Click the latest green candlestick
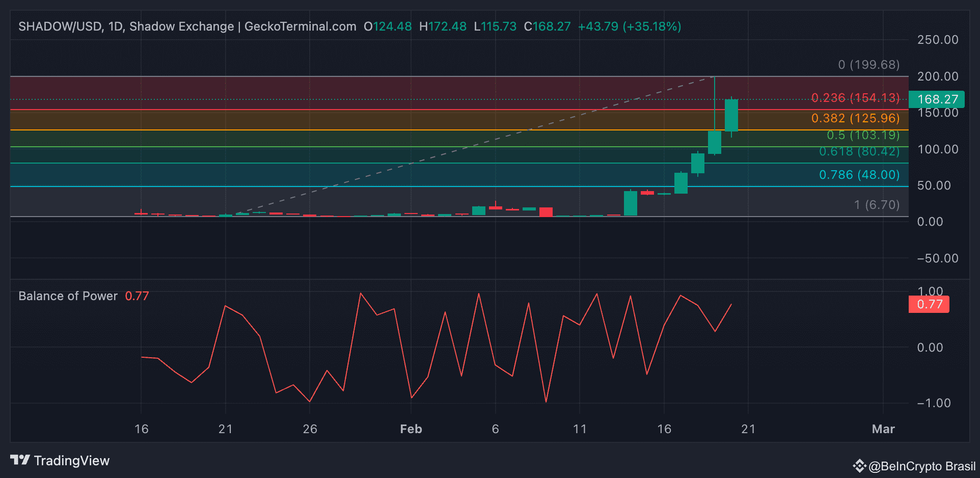The width and height of the screenshot is (980, 478). pyautogui.click(x=732, y=115)
